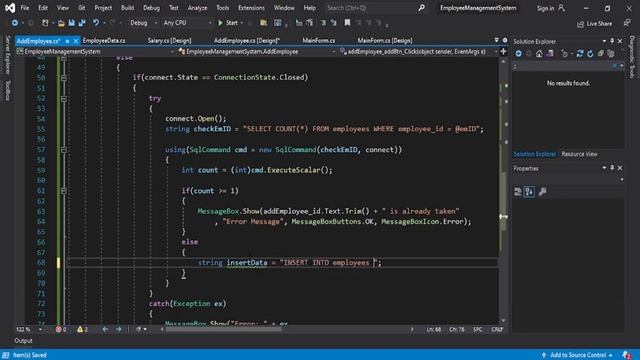Open the Solution Explorer window options arrow
This screenshot has width=640, height=360.
tap(604, 41)
